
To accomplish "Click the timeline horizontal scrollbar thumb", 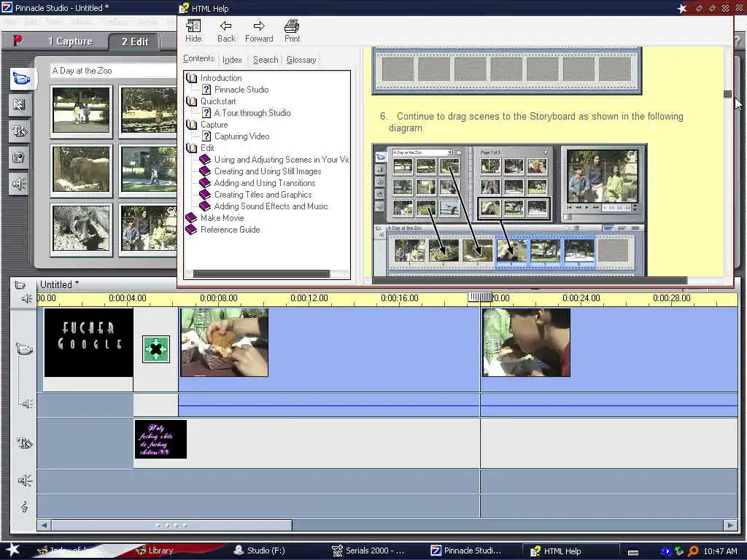I will pos(171,525).
